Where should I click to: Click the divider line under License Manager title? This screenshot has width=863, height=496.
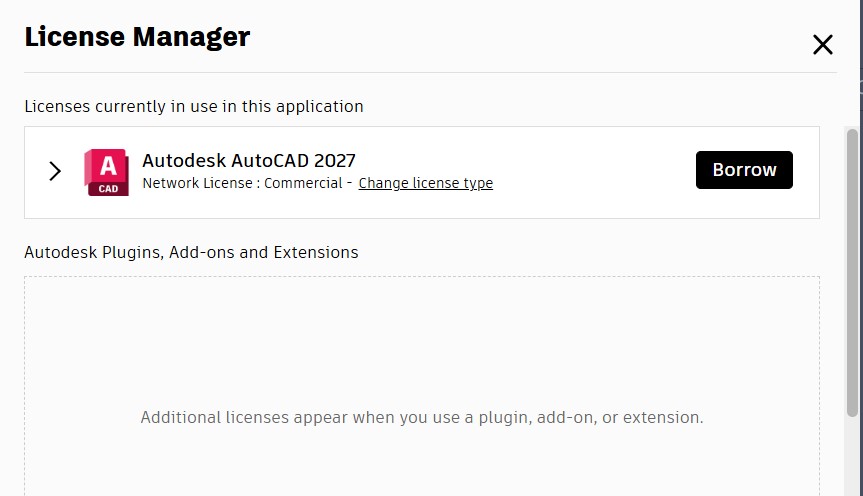(430, 72)
